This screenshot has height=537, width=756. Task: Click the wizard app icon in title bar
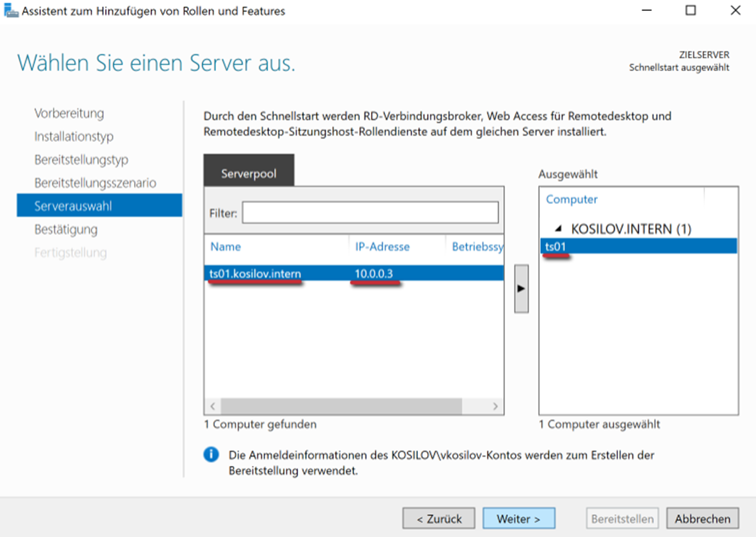coord(11,11)
